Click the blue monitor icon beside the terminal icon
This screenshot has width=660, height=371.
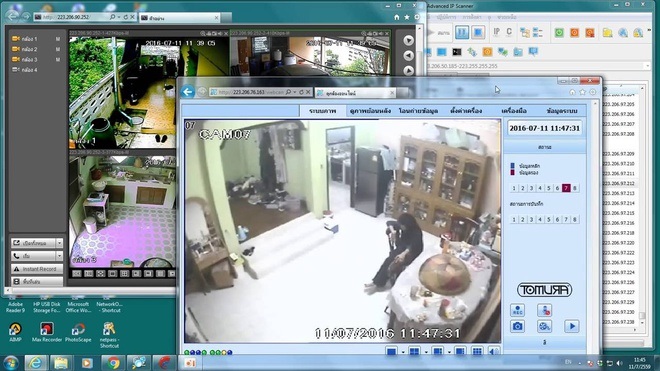(442, 52)
